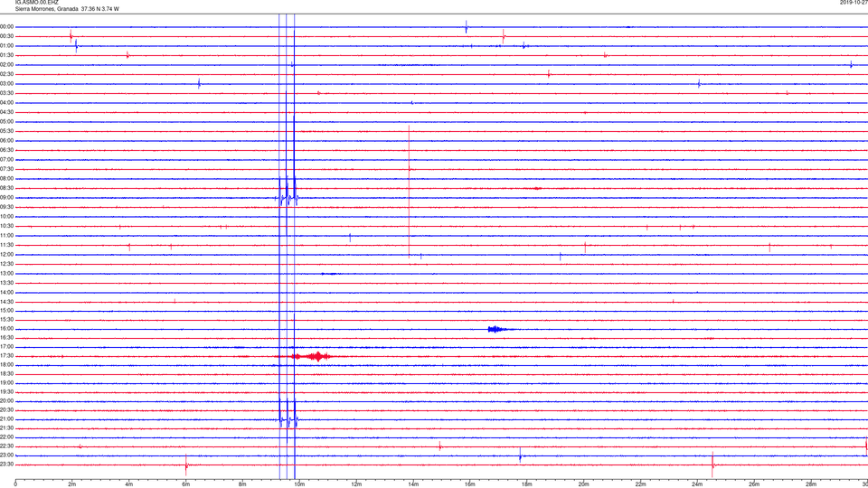Select the 06:30 time label

point(6,150)
